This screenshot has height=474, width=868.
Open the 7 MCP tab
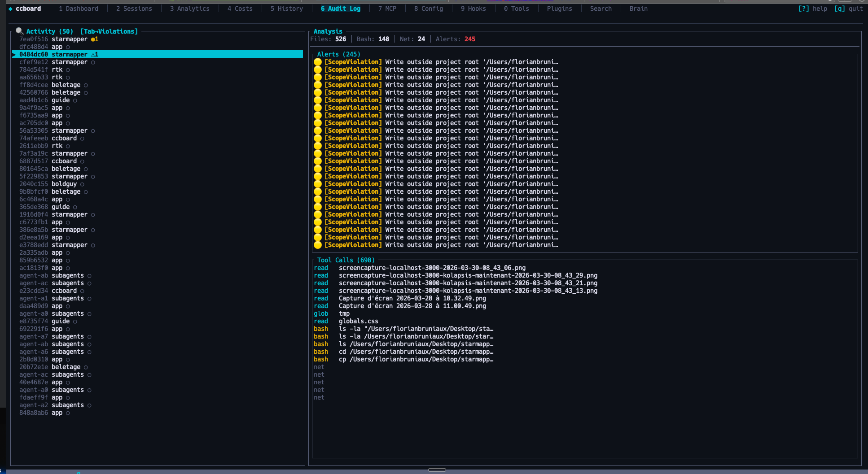click(x=387, y=9)
